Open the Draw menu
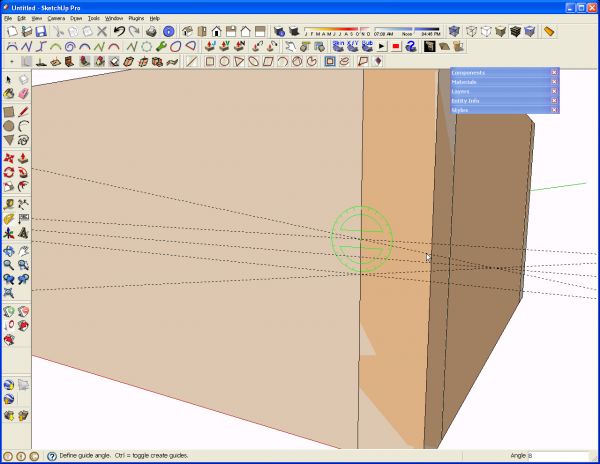The height and width of the screenshot is (464, 600). click(76, 18)
